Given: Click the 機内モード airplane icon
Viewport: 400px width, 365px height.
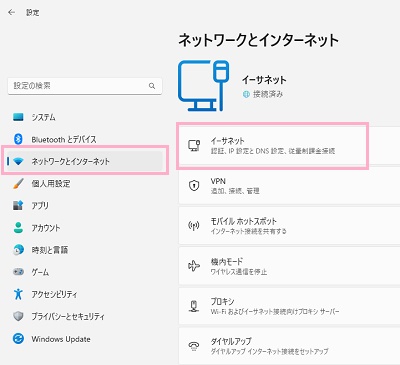Looking at the screenshot, I should 194,266.
